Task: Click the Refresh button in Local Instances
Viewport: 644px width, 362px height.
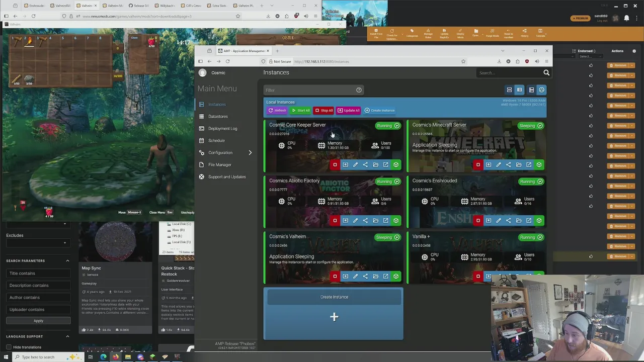Action: pos(277,111)
